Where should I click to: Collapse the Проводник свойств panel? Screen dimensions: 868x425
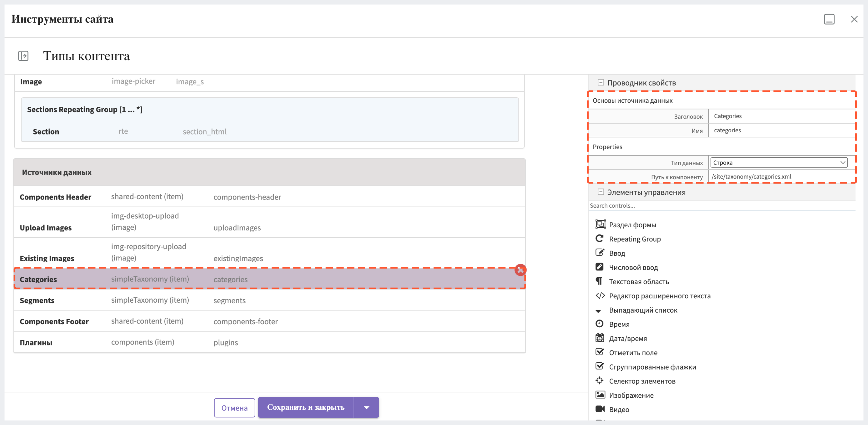[x=600, y=82]
